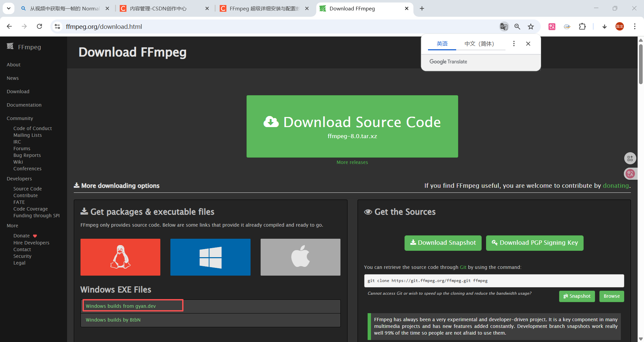Open the Code Coverage link
The width and height of the screenshot is (644, 342).
tap(31, 209)
